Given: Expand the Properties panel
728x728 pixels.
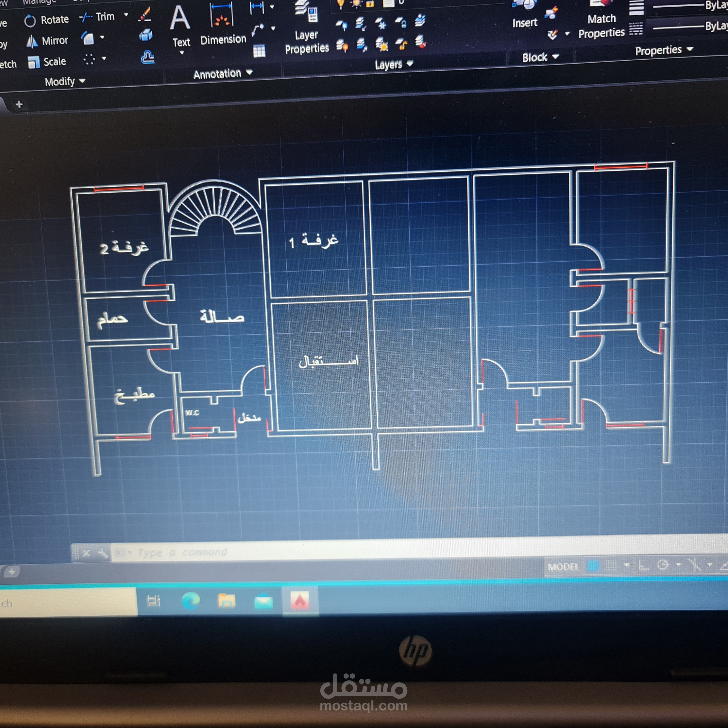Looking at the screenshot, I should click(x=664, y=50).
